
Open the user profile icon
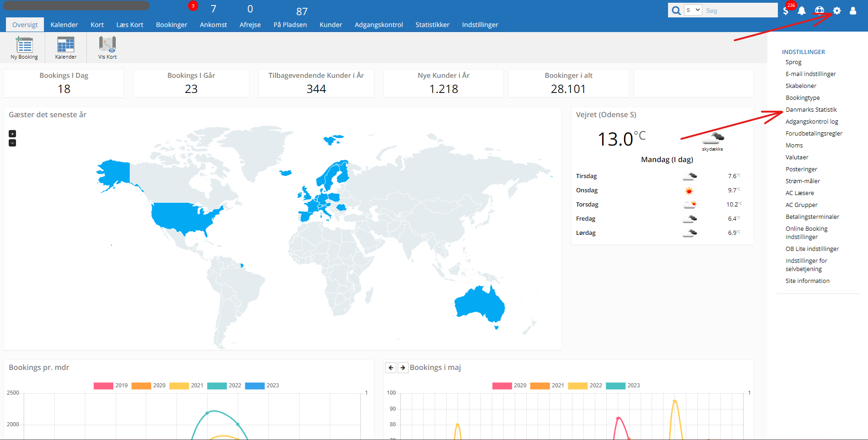853,11
